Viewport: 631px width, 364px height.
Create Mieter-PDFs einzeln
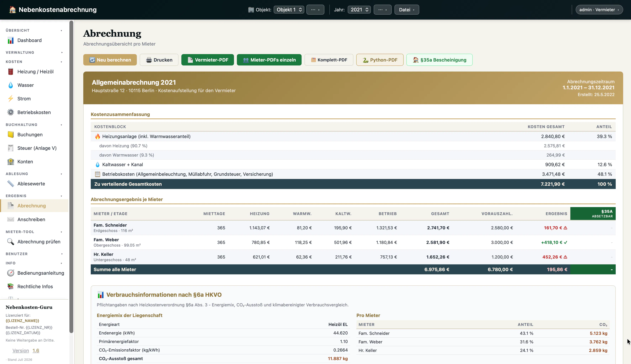pyautogui.click(x=269, y=60)
